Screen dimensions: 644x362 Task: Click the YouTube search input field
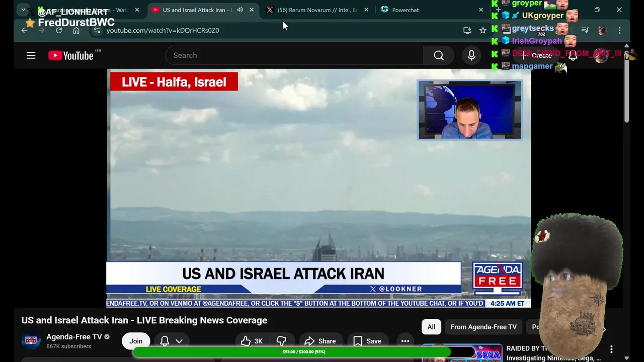point(294,55)
